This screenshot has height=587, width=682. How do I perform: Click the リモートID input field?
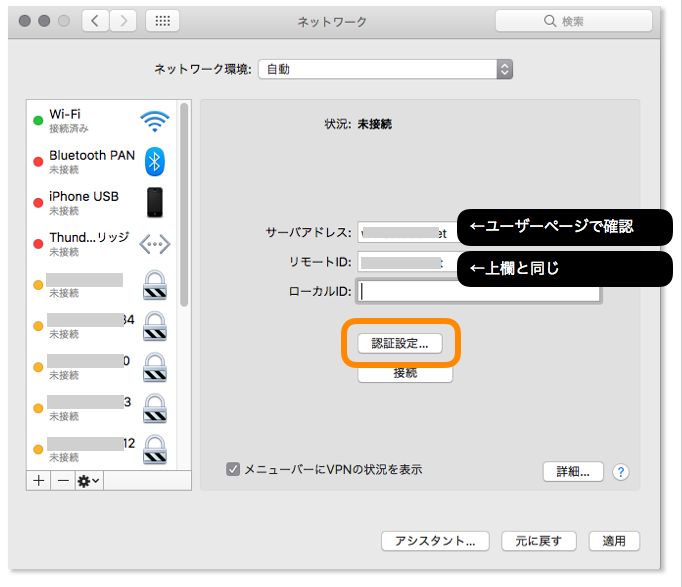tap(407, 262)
